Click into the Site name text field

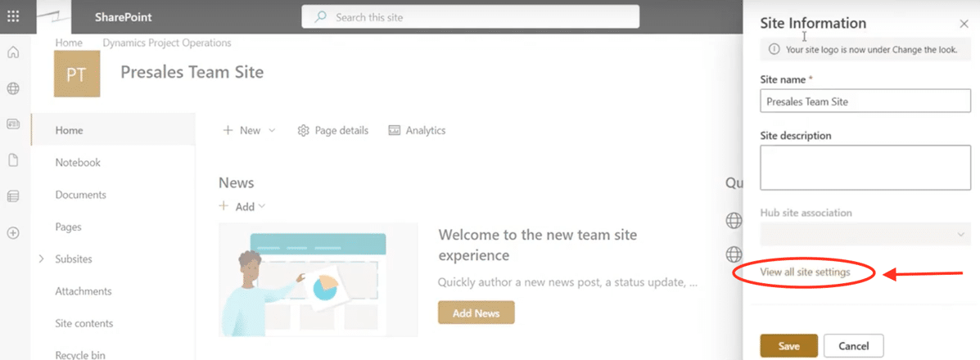(x=865, y=101)
